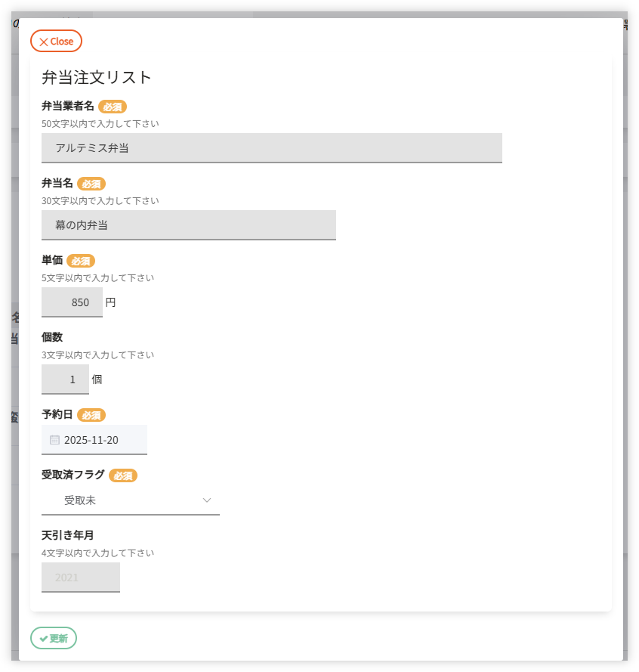Click the 弁当名 field with 幕の内弁当
639x672 pixels.
tap(188, 225)
